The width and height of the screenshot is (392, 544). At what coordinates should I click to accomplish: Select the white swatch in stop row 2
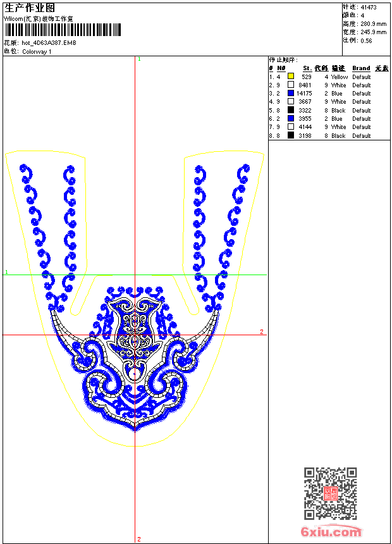coord(291,85)
